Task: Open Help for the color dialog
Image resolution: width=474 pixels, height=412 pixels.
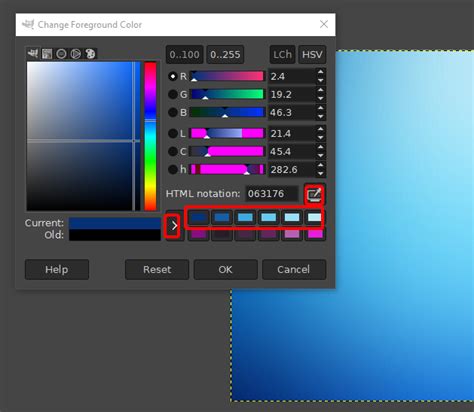Action: point(57,269)
